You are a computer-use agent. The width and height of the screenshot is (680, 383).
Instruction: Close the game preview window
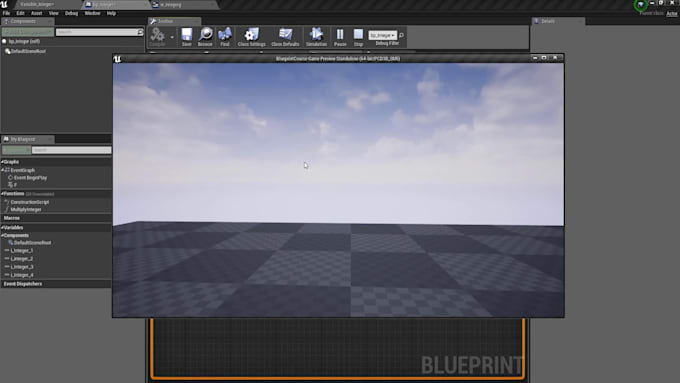555,58
